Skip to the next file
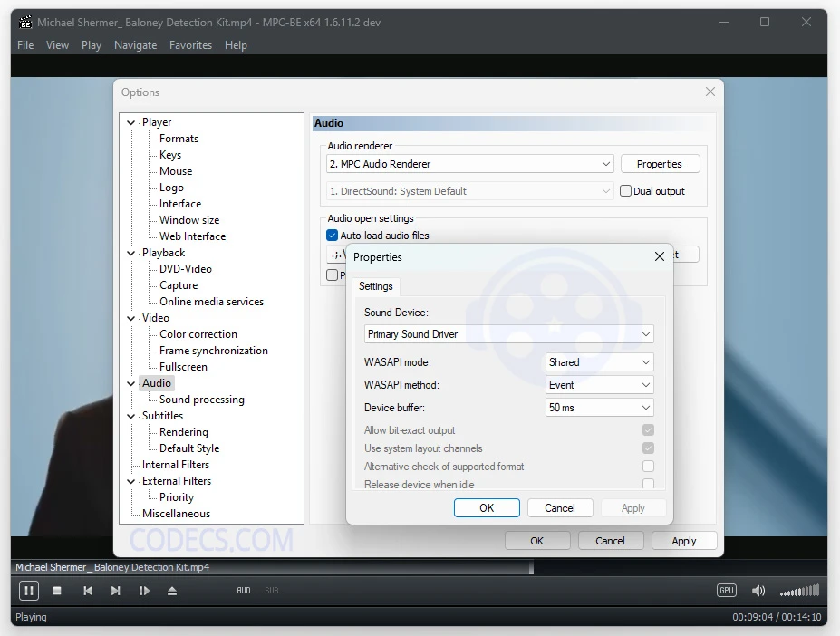The height and width of the screenshot is (636, 840). (x=116, y=591)
